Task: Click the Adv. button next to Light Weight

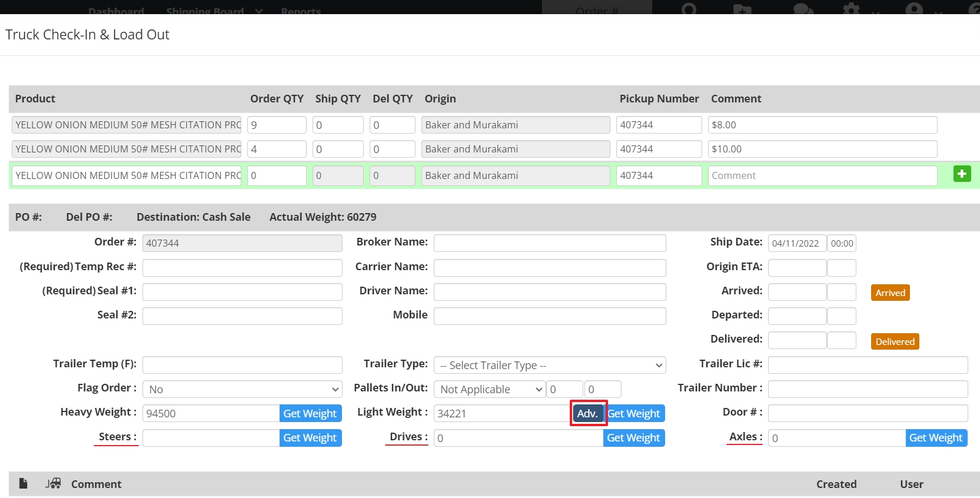Action: point(587,413)
